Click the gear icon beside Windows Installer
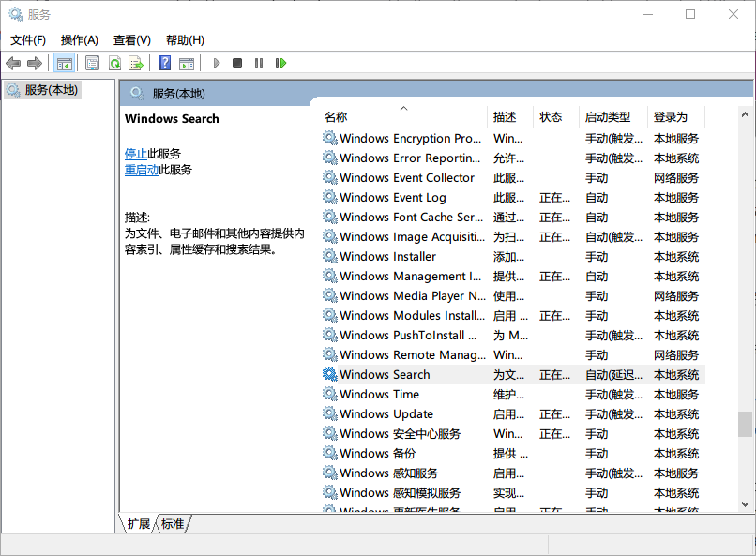The width and height of the screenshot is (756, 556). [330, 256]
